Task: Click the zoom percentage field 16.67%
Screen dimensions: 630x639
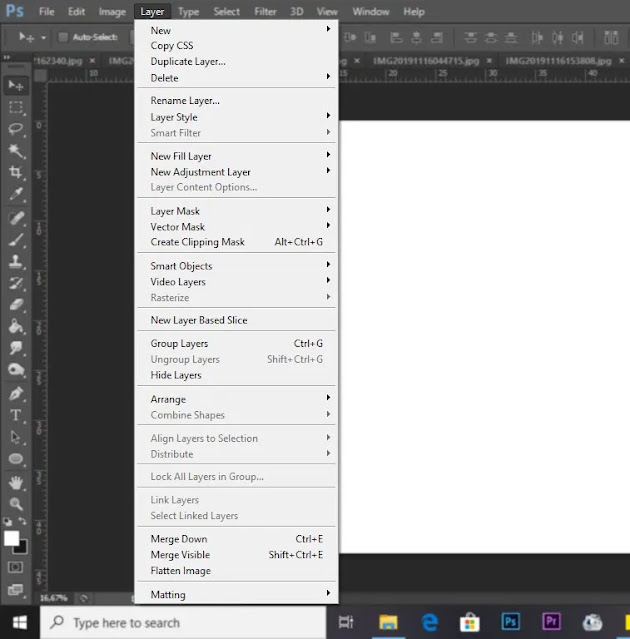Action: click(53, 598)
